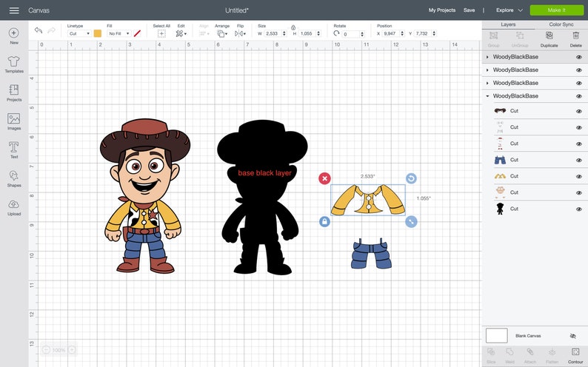This screenshot has height=367, width=588.
Task: Click the Flatten tool
Action: coord(552,355)
